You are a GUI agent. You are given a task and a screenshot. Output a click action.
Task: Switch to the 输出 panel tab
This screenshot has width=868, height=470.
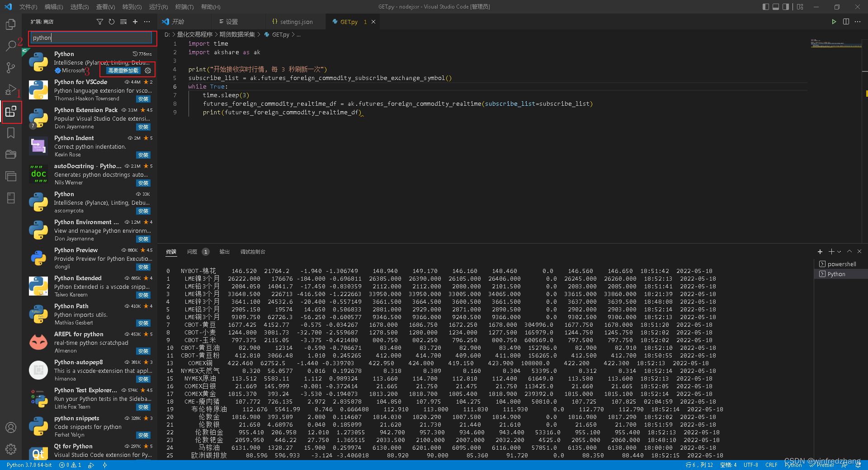coord(225,252)
